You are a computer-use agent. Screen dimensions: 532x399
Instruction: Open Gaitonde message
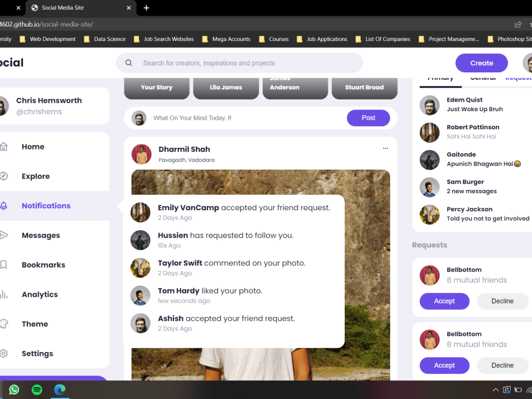475,159
